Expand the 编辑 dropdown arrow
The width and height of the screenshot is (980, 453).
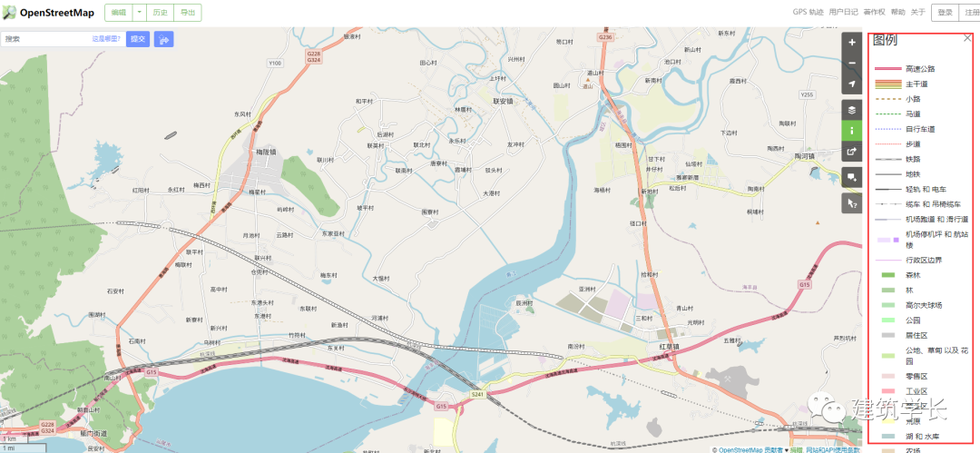click(139, 13)
